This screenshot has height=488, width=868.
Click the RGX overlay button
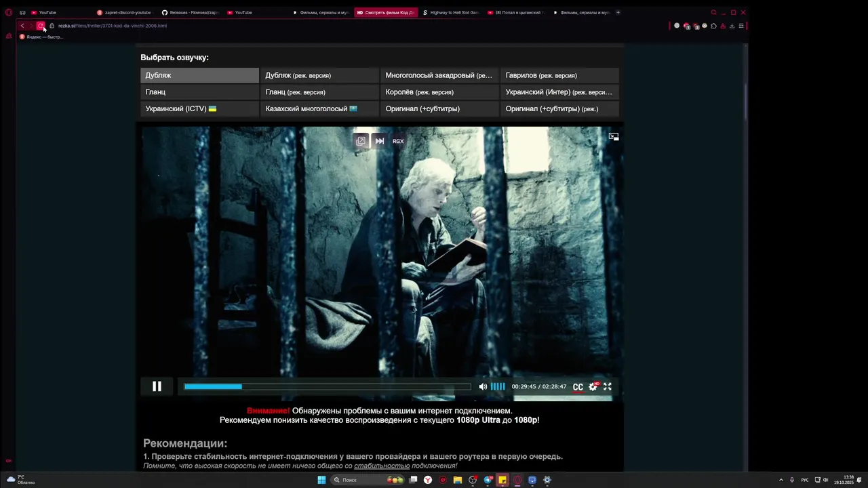coord(398,141)
